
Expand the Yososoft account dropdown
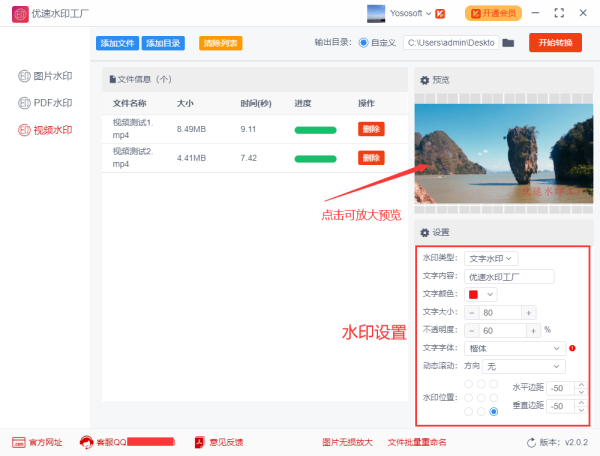[x=429, y=14]
